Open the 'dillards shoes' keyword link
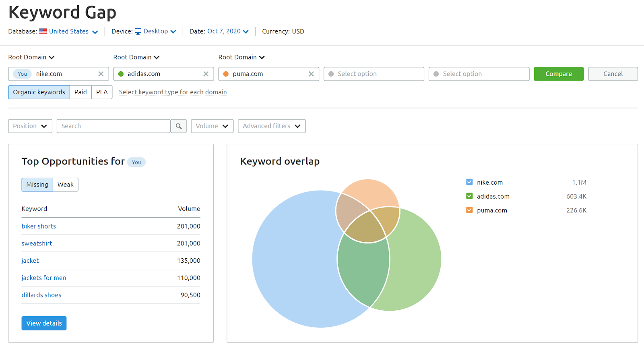The width and height of the screenshot is (644, 351). pos(41,295)
